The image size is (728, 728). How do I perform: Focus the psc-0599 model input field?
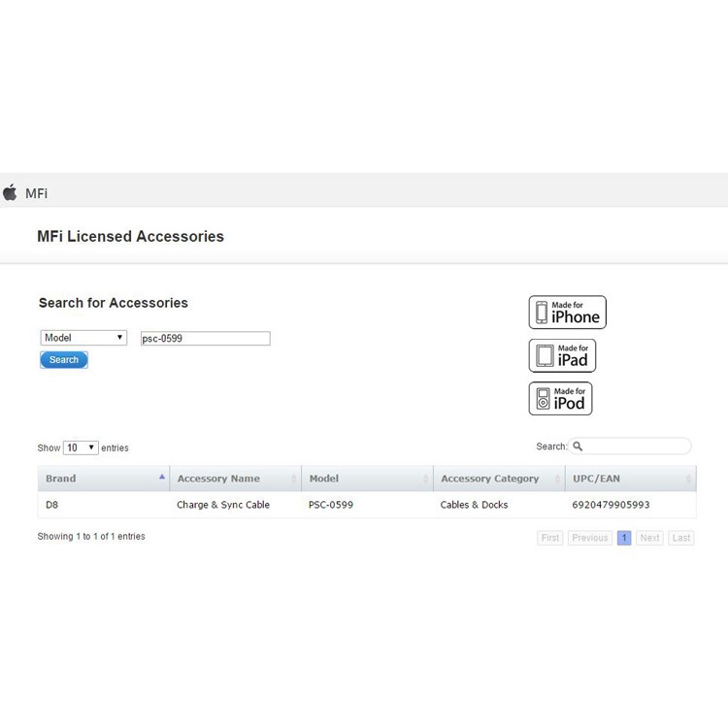click(x=205, y=339)
